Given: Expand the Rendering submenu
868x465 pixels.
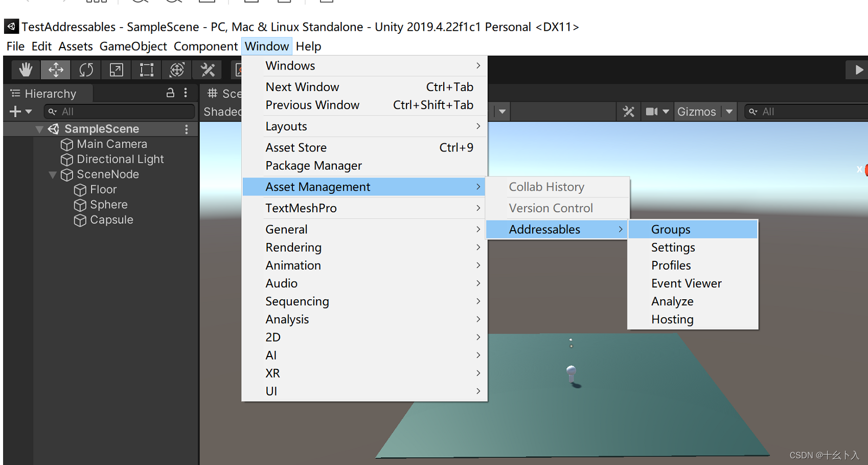Looking at the screenshot, I should click(364, 248).
